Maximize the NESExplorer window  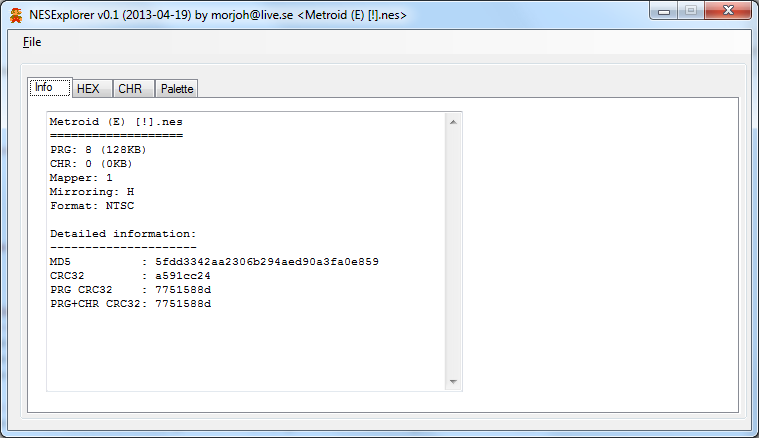tap(691, 11)
